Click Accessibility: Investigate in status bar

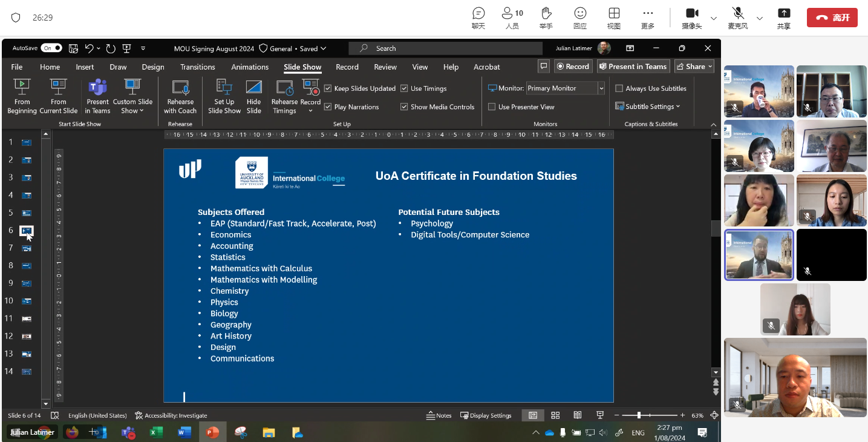(x=171, y=415)
